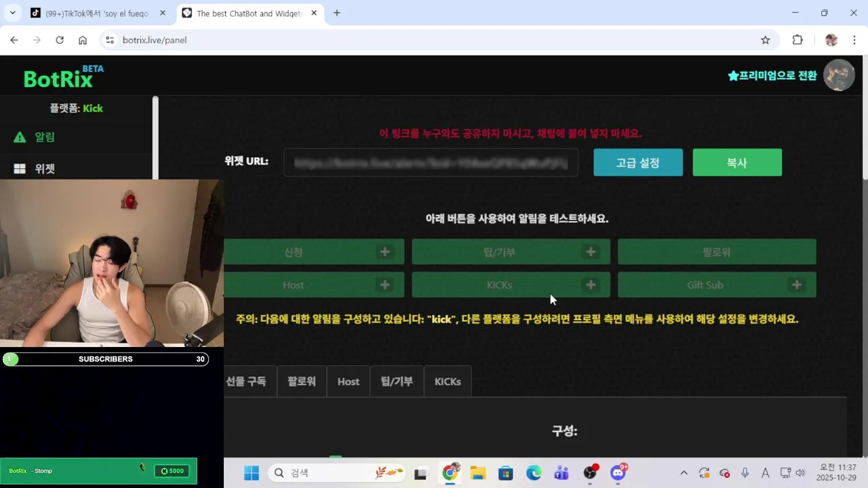The width and height of the screenshot is (868, 488).
Task: Focus the blurred 위젯 URL field
Action: coord(431,163)
